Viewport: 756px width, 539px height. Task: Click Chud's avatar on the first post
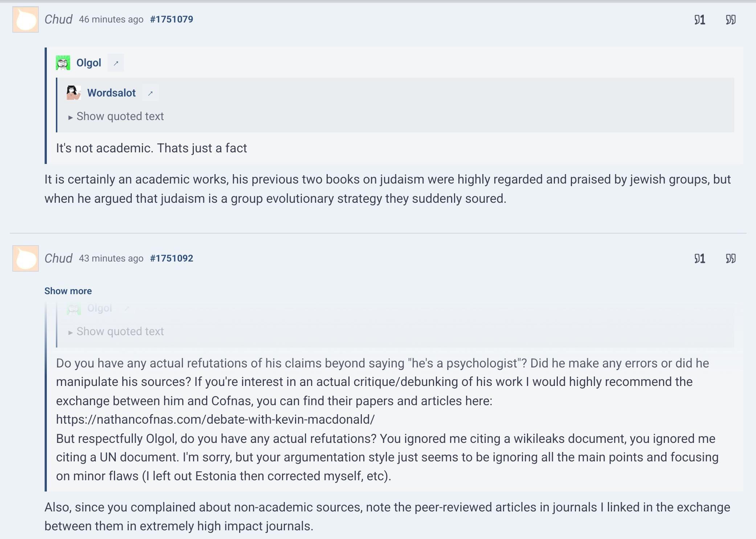click(25, 20)
